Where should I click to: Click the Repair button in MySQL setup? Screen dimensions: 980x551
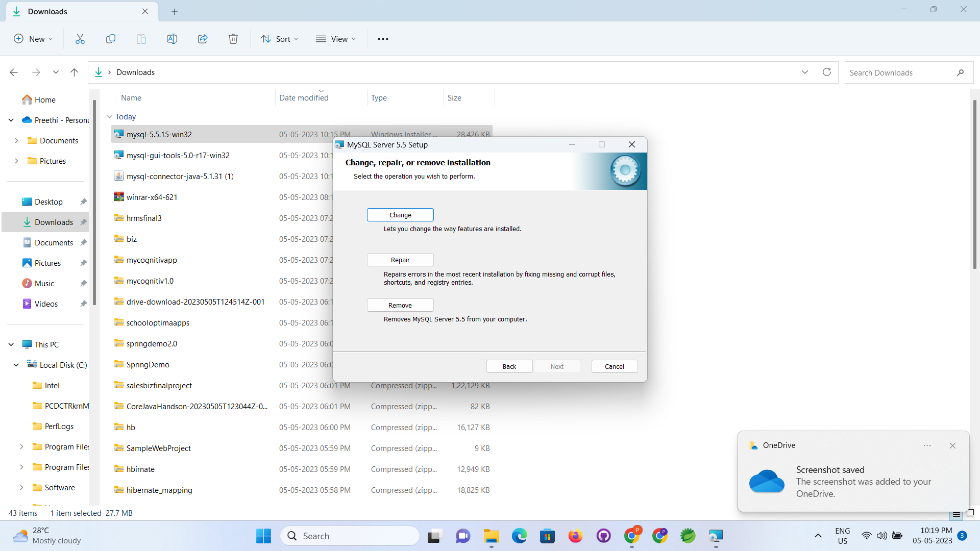point(400,260)
